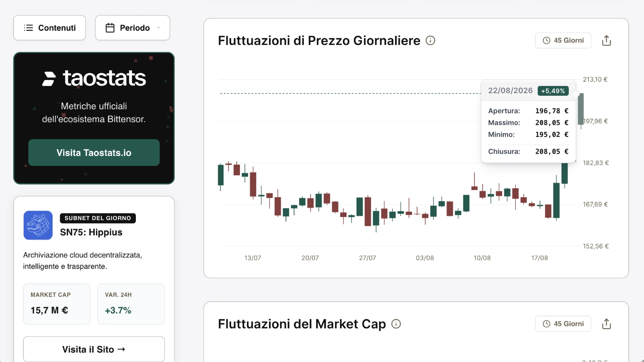Open 45 Giorni selector on price chart
Screen dimensions: 644x362
pos(563,40)
